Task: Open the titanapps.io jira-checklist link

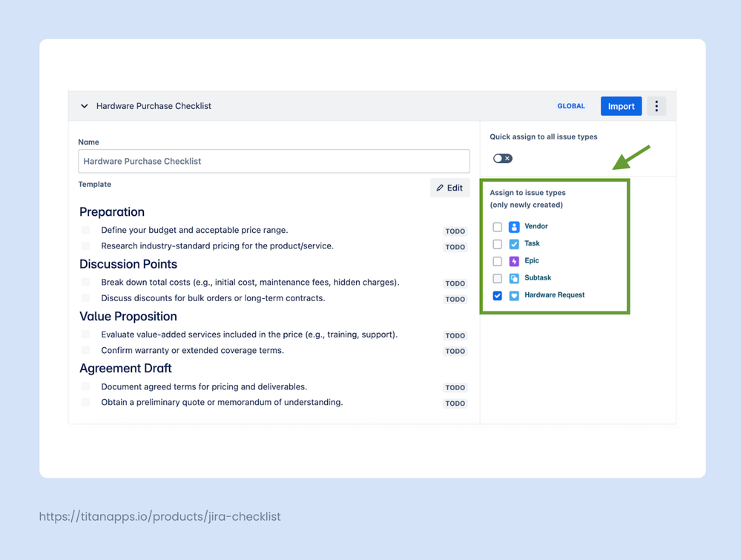Action: [159, 516]
